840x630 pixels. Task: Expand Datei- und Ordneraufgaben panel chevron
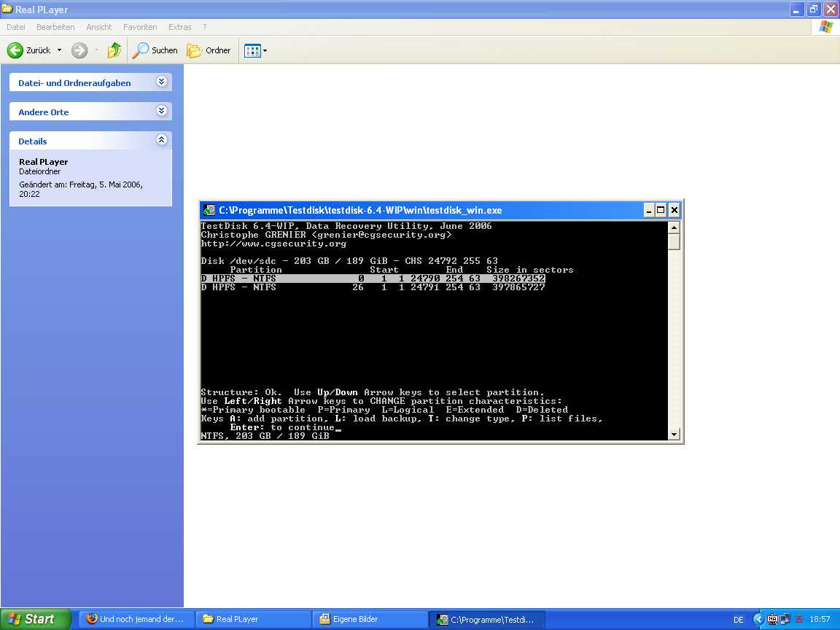[161, 82]
